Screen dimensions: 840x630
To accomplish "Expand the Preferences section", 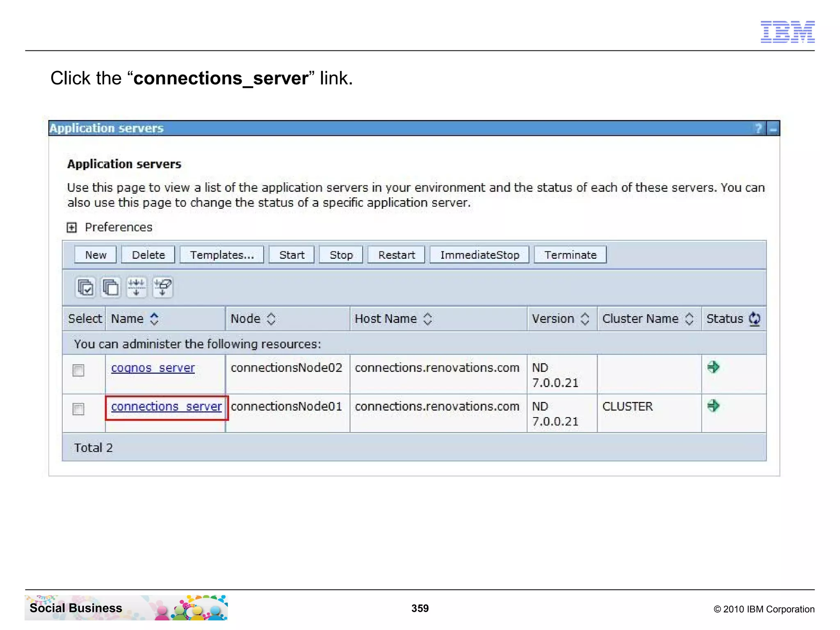I will click(x=72, y=227).
